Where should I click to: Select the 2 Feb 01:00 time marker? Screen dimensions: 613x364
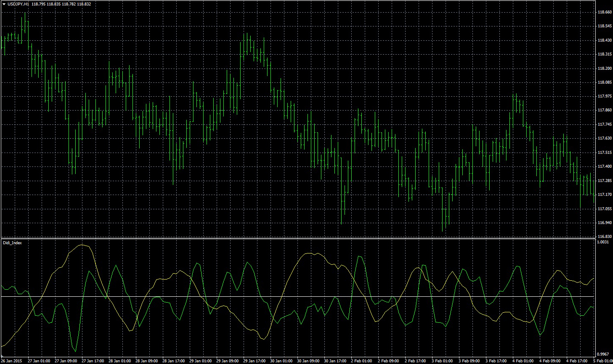click(363, 361)
